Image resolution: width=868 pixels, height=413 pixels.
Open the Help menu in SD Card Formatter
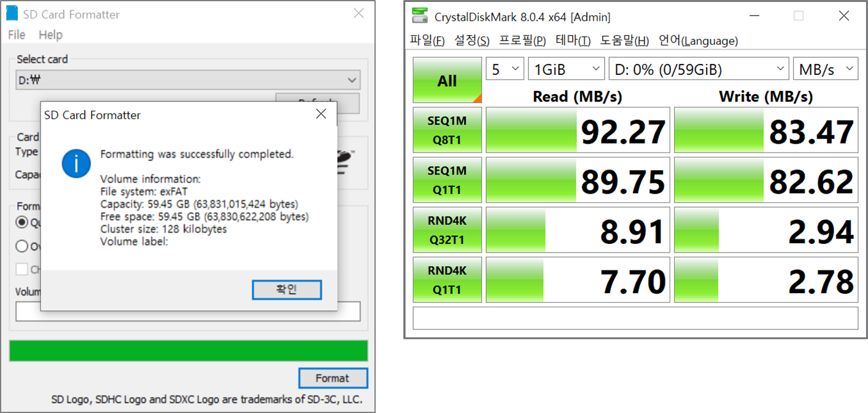(50, 35)
